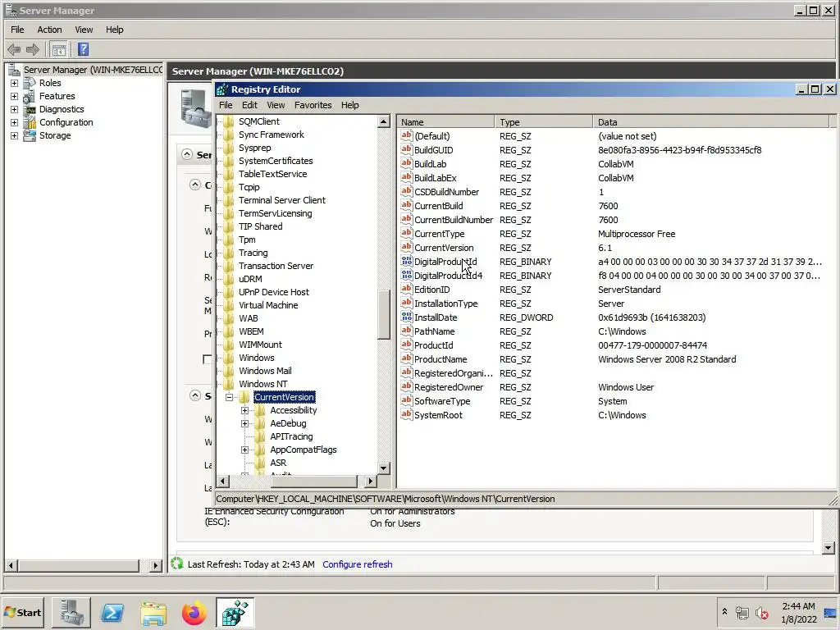Show hidden system tray icons

tap(725, 612)
